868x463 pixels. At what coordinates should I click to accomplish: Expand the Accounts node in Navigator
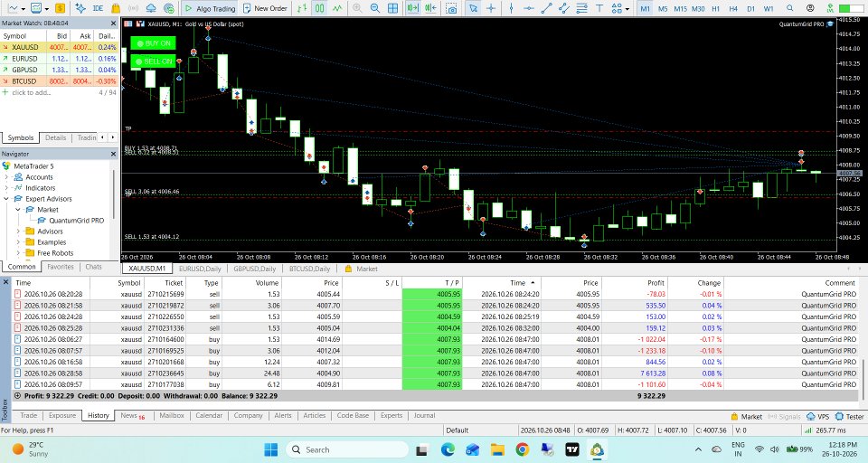(x=6, y=177)
